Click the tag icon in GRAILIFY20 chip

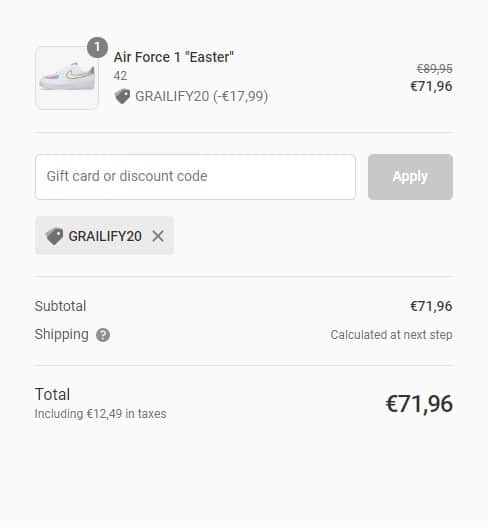(x=54, y=236)
